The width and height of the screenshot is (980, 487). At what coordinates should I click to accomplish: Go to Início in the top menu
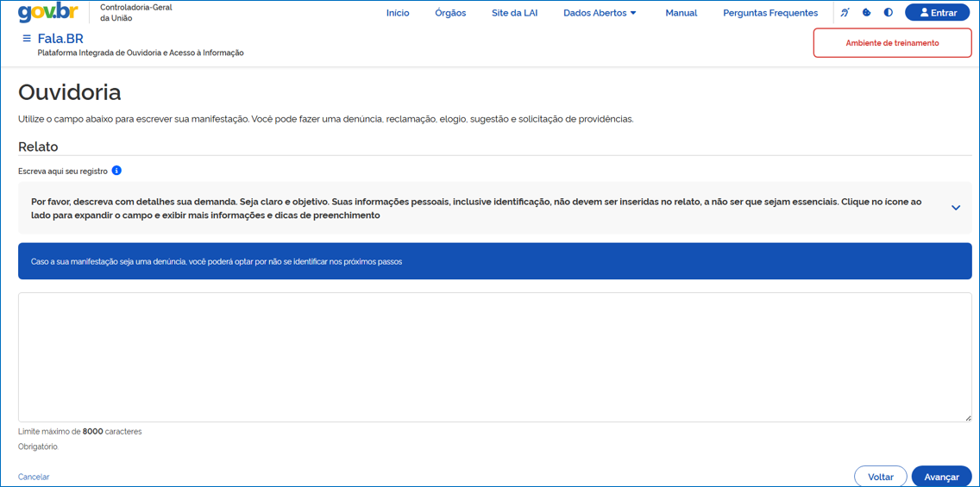coord(398,13)
